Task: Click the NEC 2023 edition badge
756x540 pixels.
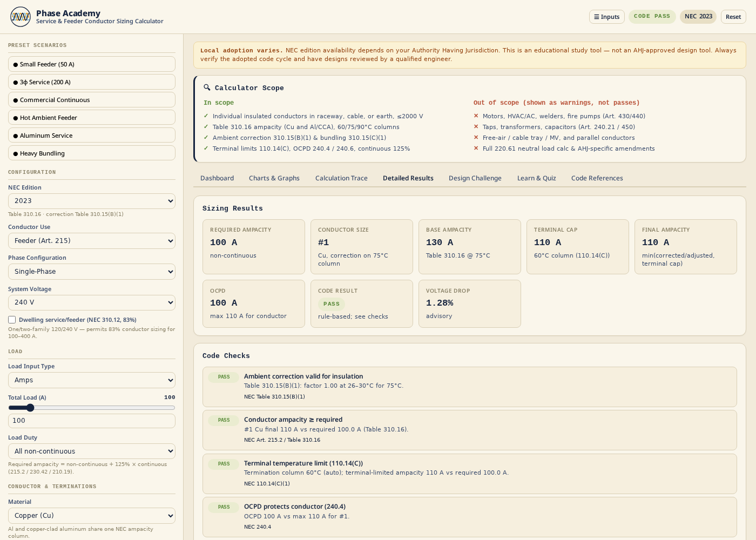Action: pyautogui.click(x=698, y=16)
